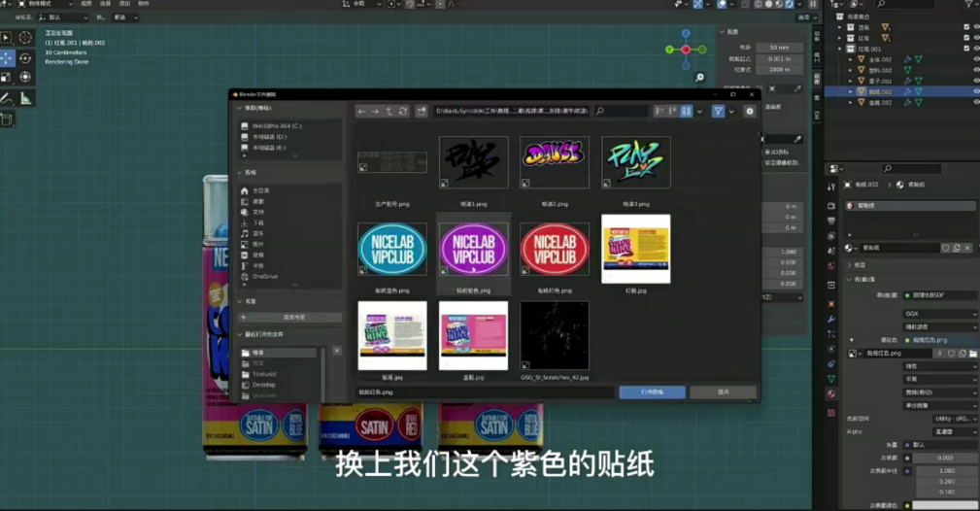Refresh the file browser listing
This screenshot has height=511, width=980.
(x=403, y=112)
